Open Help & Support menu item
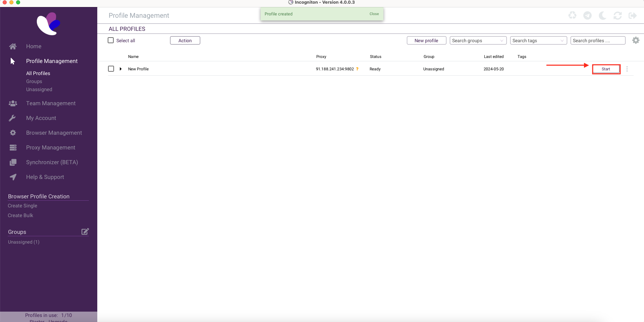The width and height of the screenshot is (644, 322). [45, 177]
